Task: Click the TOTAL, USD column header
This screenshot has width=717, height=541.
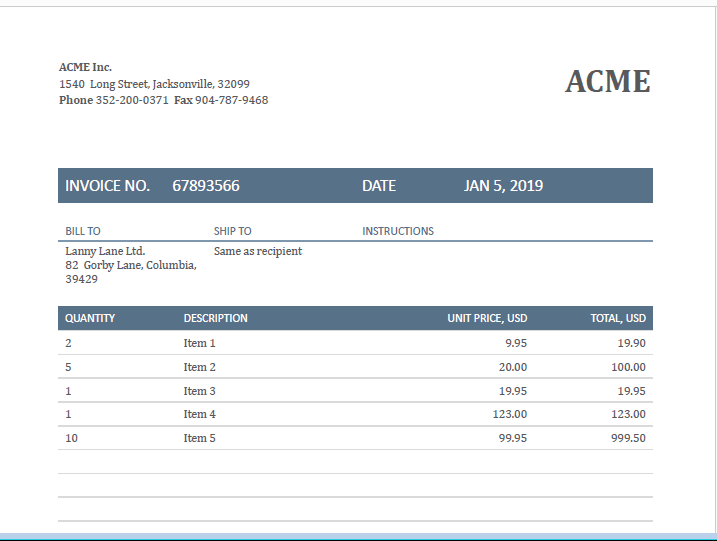Action: click(x=618, y=318)
